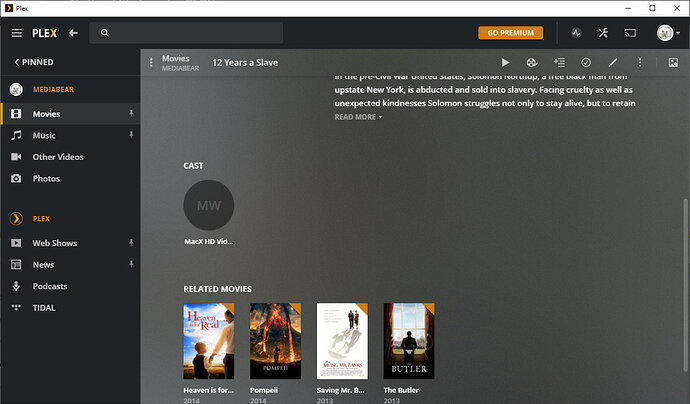
Task: Open the Movies library
Action: click(70, 114)
